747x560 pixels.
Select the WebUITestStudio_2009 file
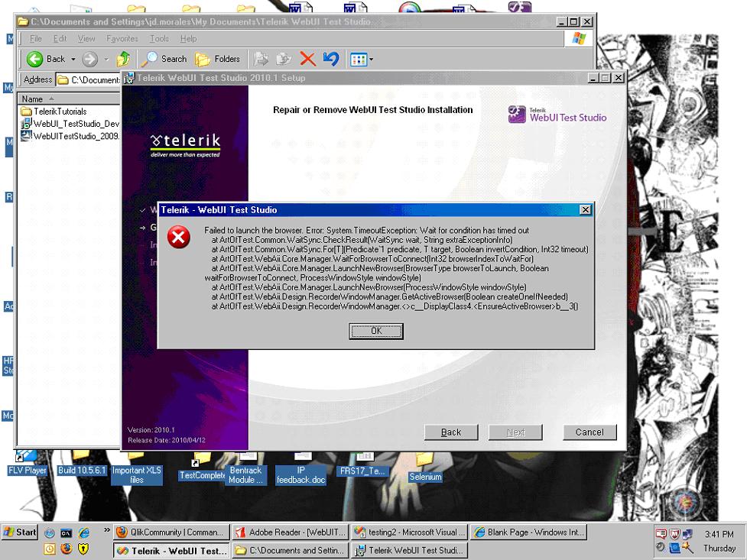70,136
